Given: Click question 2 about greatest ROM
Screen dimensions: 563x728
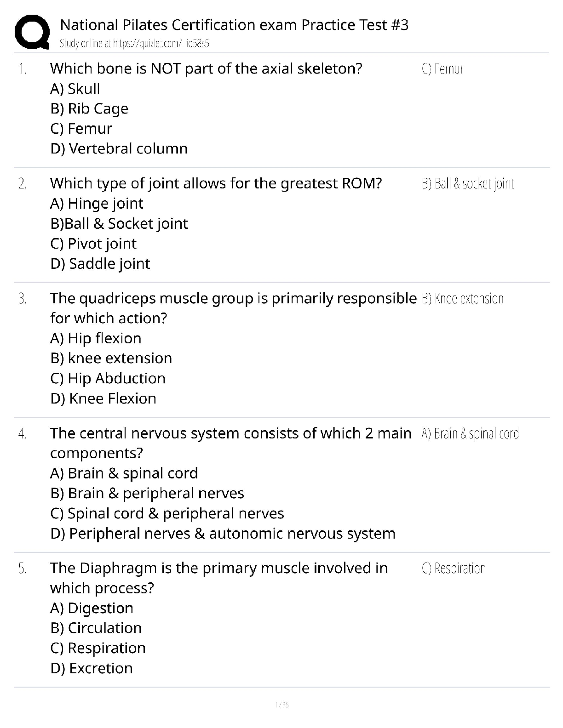Looking at the screenshot, I should pyautogui.click(x=216, y=183).
